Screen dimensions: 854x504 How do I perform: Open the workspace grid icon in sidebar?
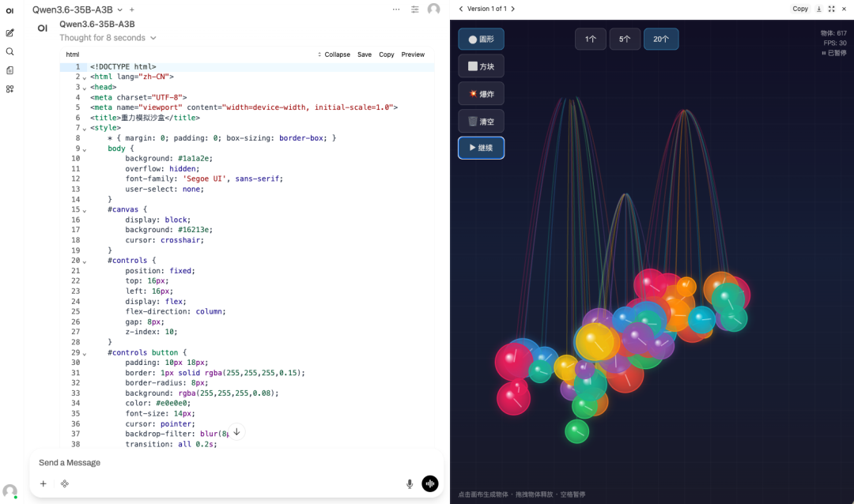point(9,89)
